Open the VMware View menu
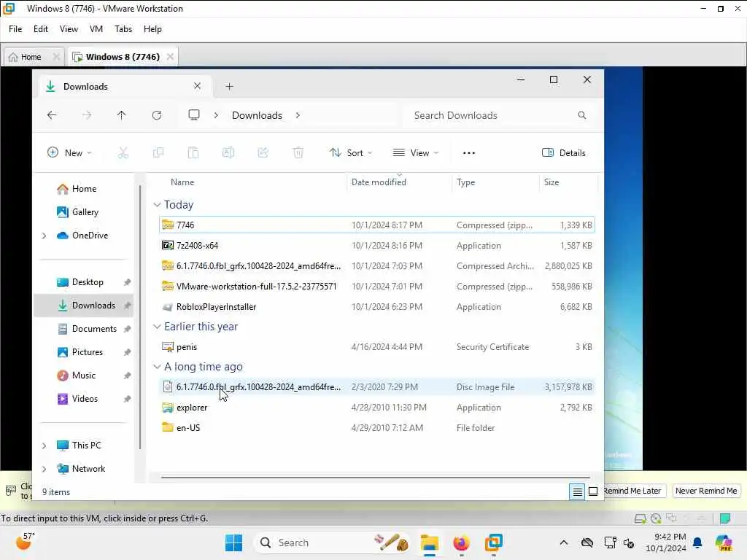 pyautogui.click(x=69, y=29)
